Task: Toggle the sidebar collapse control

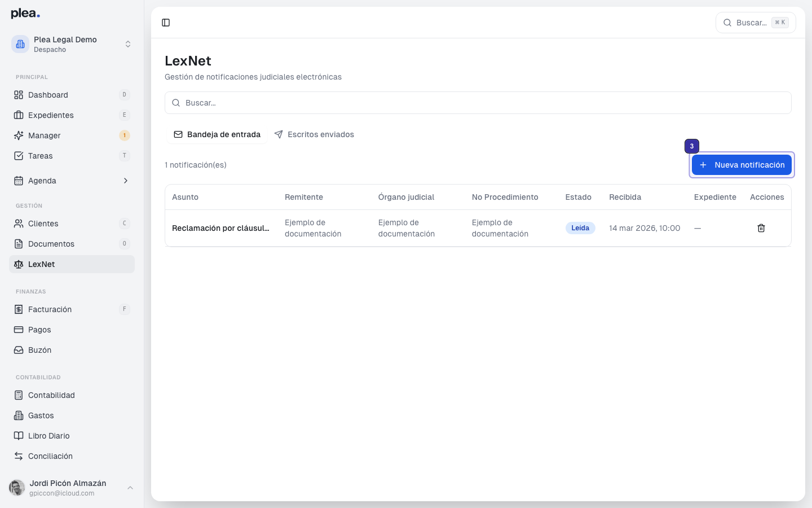Action: click(x=166, y=23)
